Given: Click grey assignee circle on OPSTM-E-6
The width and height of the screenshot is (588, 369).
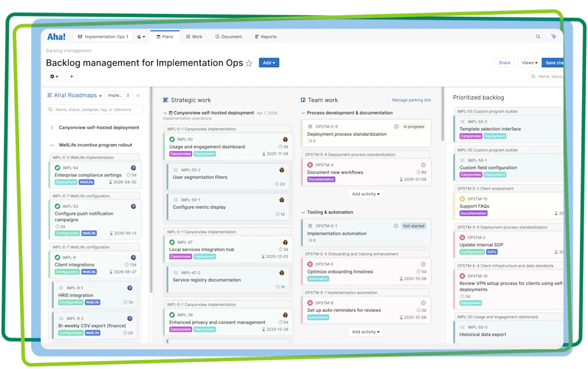Looking at the screenshot, I should pos(396,127).
